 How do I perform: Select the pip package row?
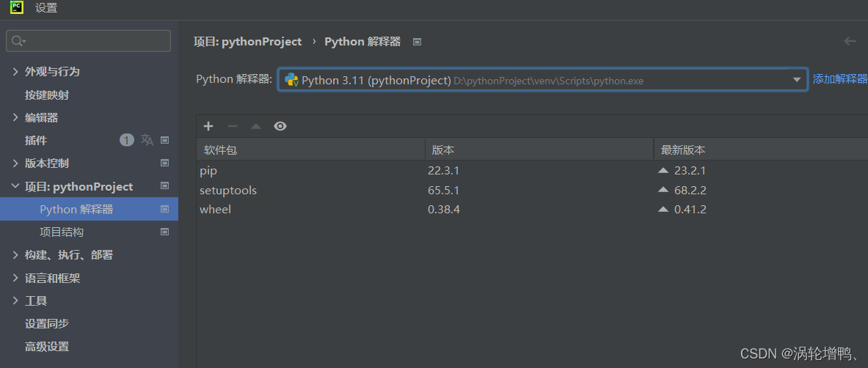(532, 171)
